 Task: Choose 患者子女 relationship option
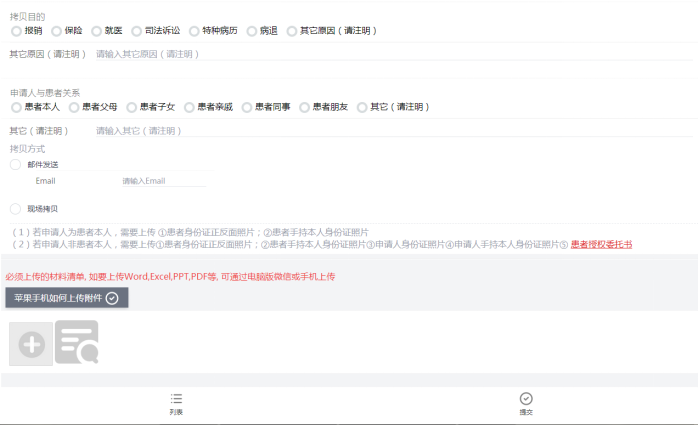coord(132,107)
